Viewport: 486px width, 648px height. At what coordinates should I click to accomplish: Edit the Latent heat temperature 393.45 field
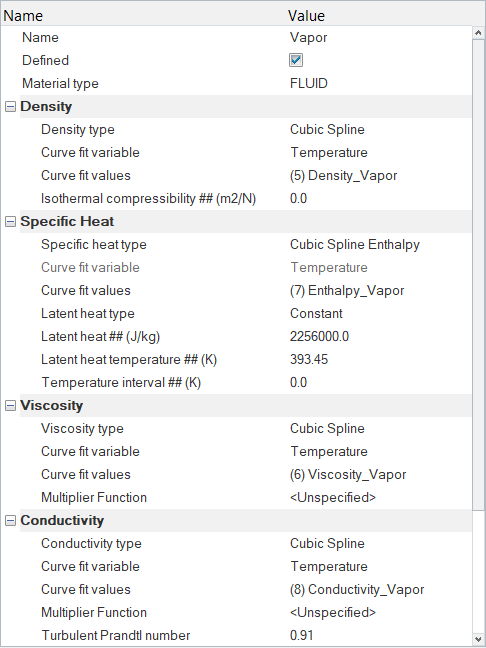pos(309,359)
